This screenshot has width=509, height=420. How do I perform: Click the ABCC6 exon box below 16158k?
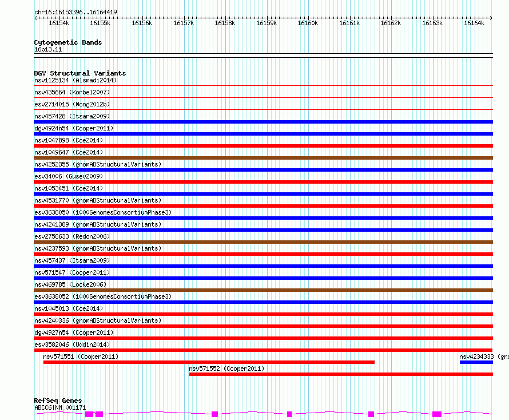click(214, 414)
